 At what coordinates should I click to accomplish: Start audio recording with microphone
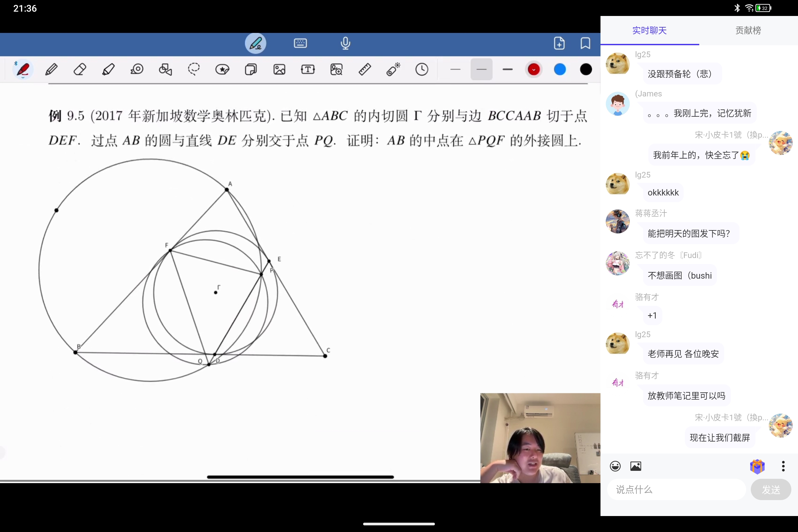click(345, 44)
